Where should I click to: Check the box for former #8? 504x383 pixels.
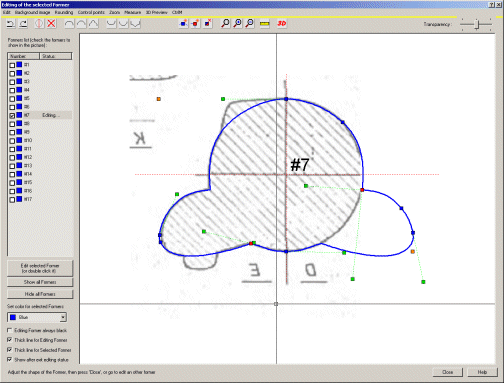pos(12,124)
